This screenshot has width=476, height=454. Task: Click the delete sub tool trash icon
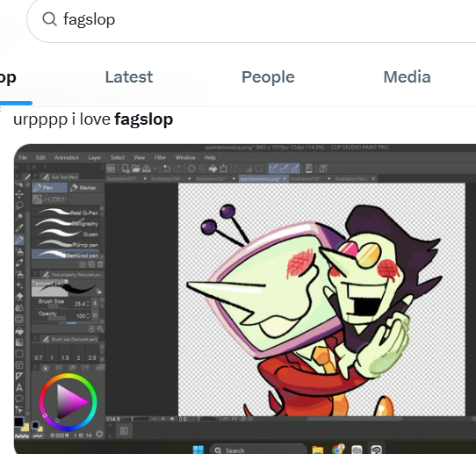(100, 264)
